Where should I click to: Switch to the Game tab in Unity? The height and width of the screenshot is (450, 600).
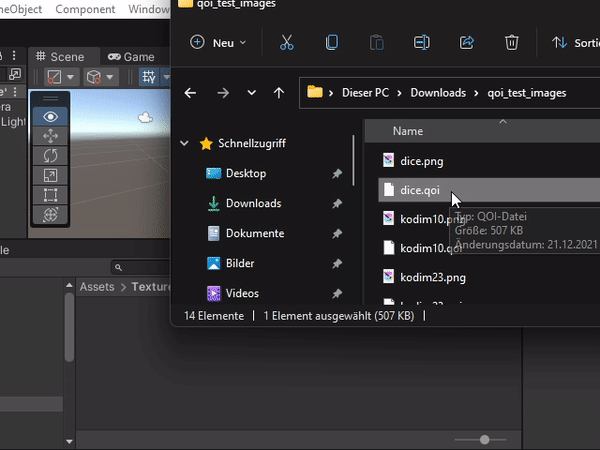132,57
